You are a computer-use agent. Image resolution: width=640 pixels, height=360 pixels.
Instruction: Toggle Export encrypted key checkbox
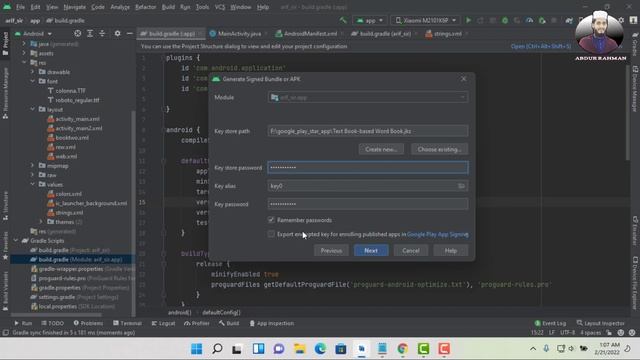(271, 234)
